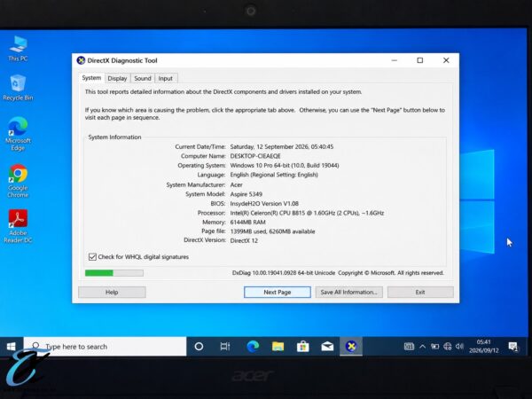
Task: Click the DirectX Diagnostic Tool title icon
Action: (x=81, y=60)
